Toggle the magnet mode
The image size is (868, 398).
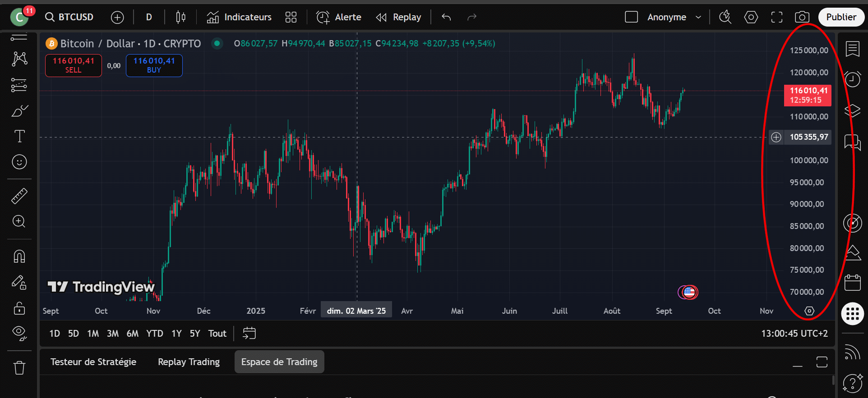(x=19, y=256)
